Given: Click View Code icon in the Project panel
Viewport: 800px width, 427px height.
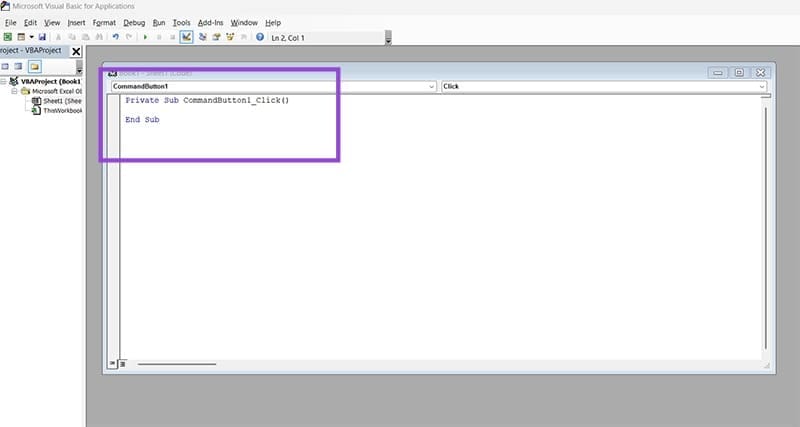Looking at the screenshot, I should tap(5, 66).
